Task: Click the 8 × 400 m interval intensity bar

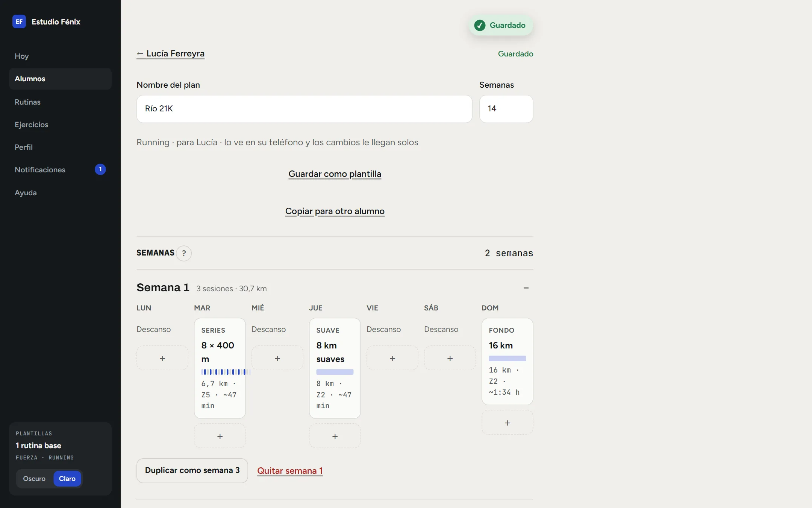Action: (226, 372)
